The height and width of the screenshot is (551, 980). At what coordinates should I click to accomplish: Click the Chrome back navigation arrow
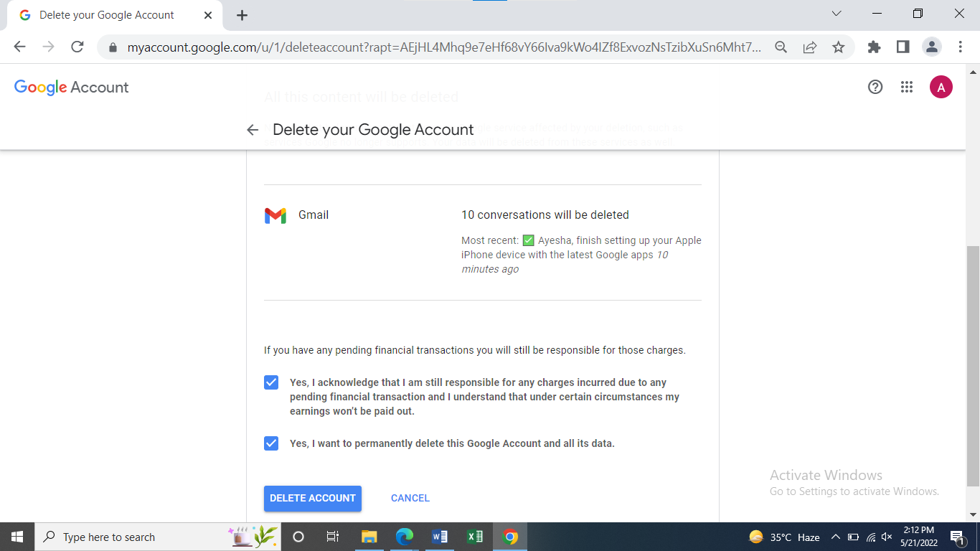[x=19, y=47]
